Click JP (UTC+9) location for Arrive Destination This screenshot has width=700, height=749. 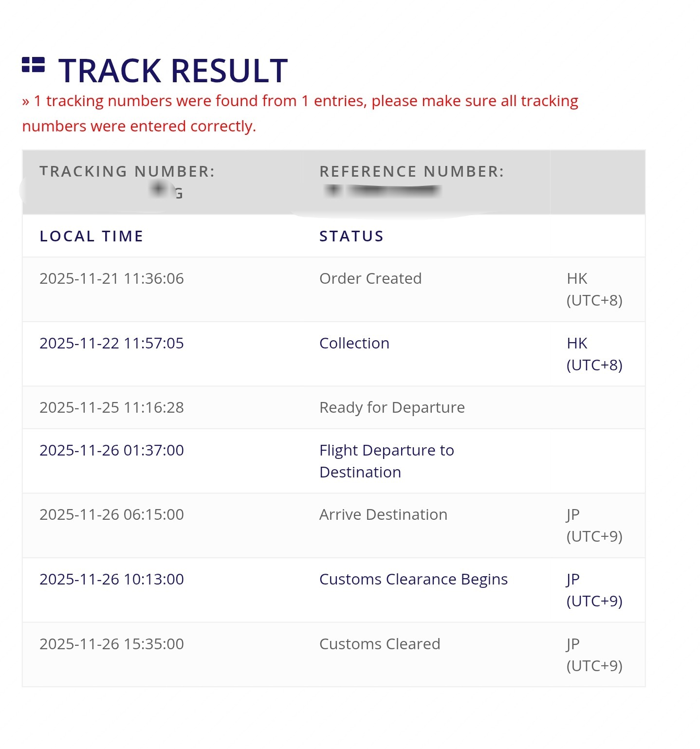(594, 526)
